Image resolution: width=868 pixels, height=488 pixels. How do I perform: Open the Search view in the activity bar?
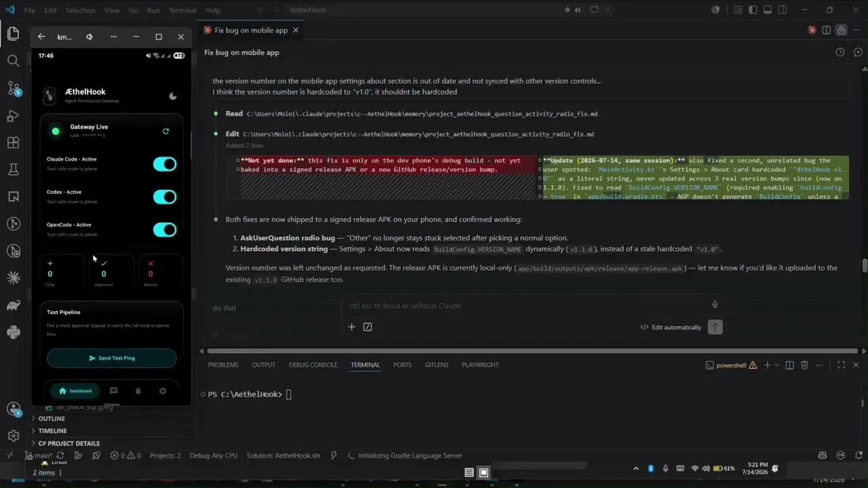click(x=13, y=61)
